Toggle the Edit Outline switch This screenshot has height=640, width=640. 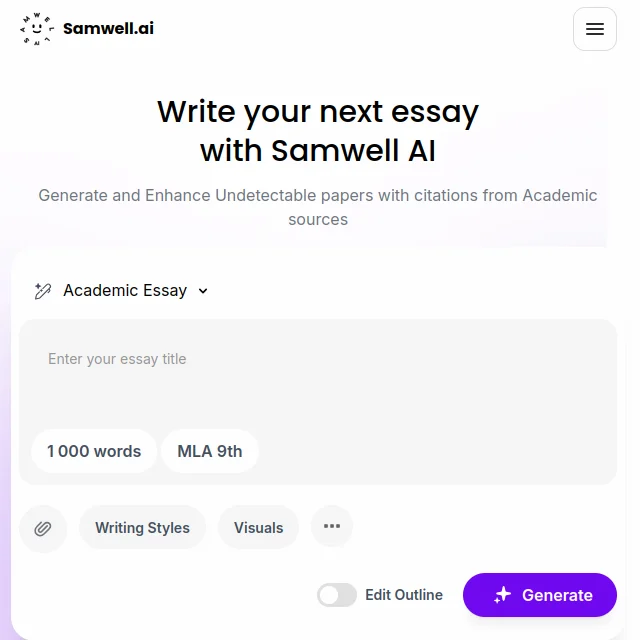point(337,595)
